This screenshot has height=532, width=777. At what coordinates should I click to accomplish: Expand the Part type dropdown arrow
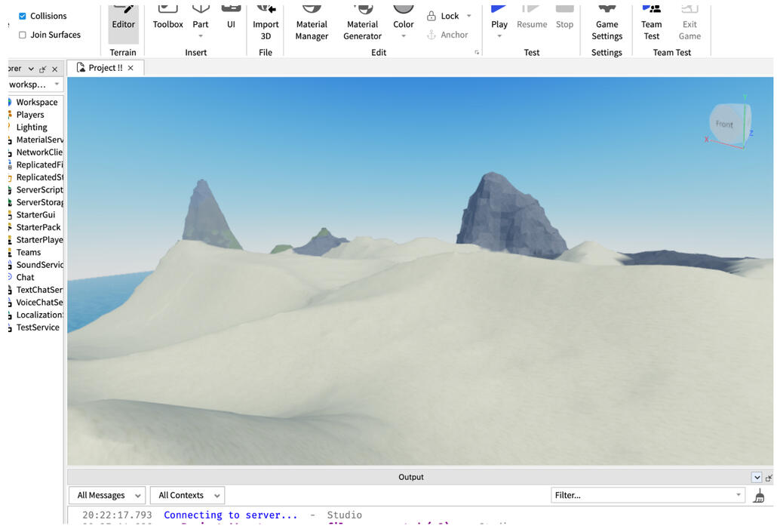pos(201,36)
